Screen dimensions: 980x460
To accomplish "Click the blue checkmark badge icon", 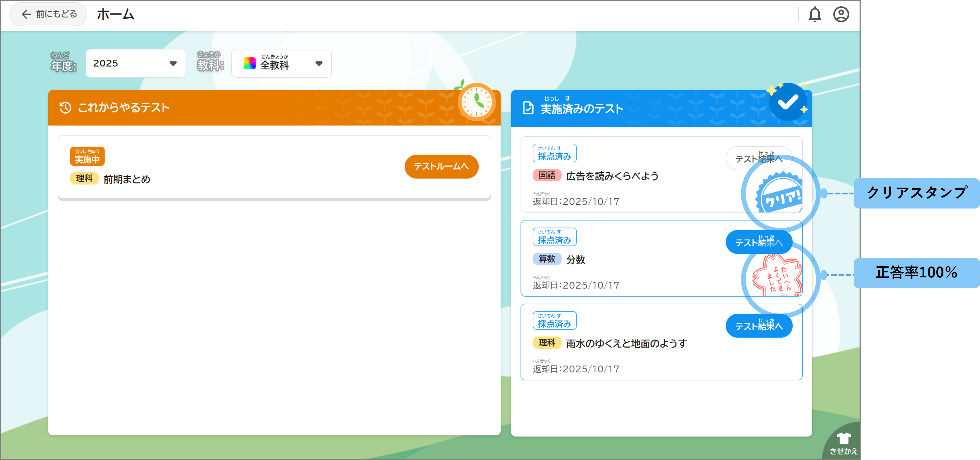I will [788, 102].
